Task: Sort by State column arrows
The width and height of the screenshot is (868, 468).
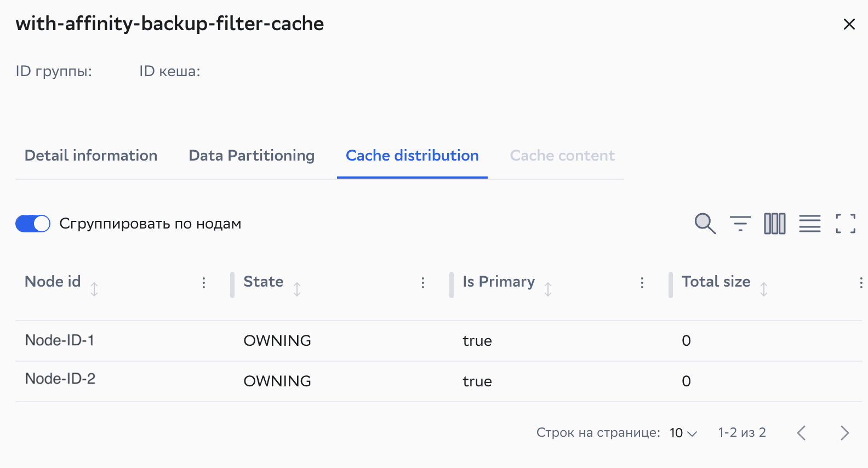Action: 297,289
